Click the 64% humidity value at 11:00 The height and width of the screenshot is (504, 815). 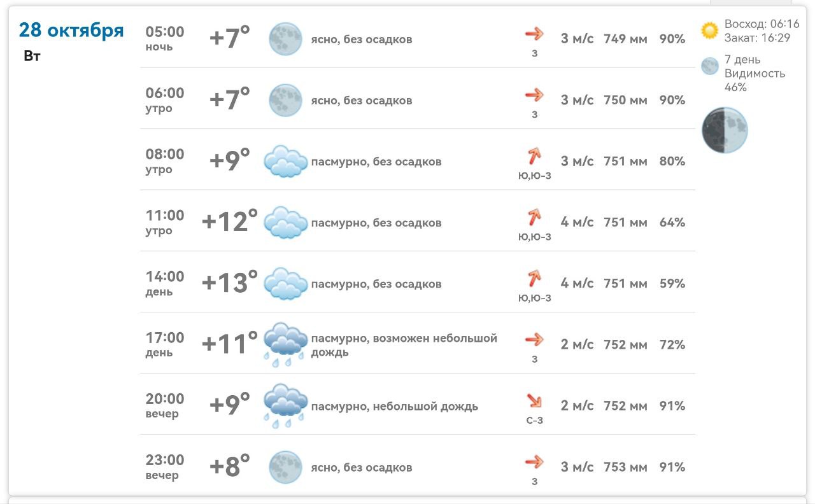coord(672,223)
